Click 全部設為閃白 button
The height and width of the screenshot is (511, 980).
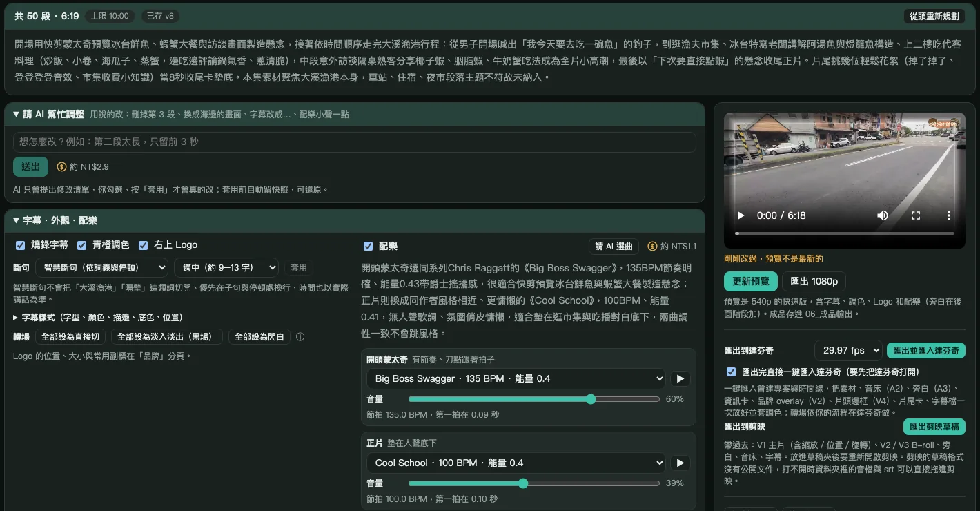(259, 337)
